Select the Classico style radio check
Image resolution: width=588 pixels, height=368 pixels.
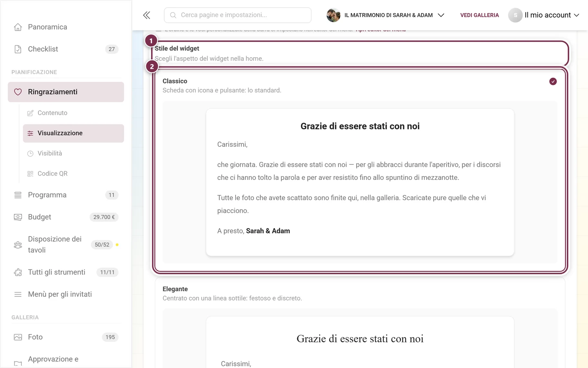[x=553, y=81]
